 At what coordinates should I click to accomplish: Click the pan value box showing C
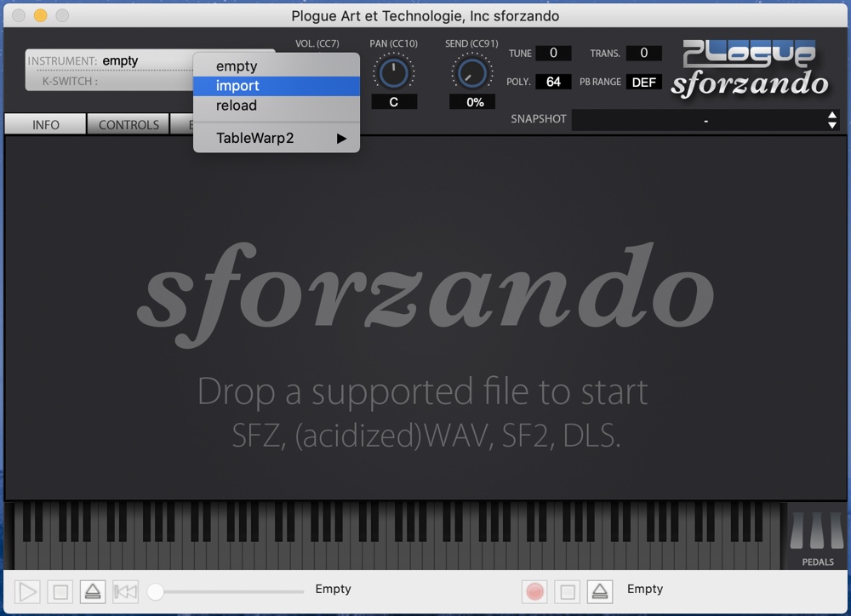coord(394,101)
